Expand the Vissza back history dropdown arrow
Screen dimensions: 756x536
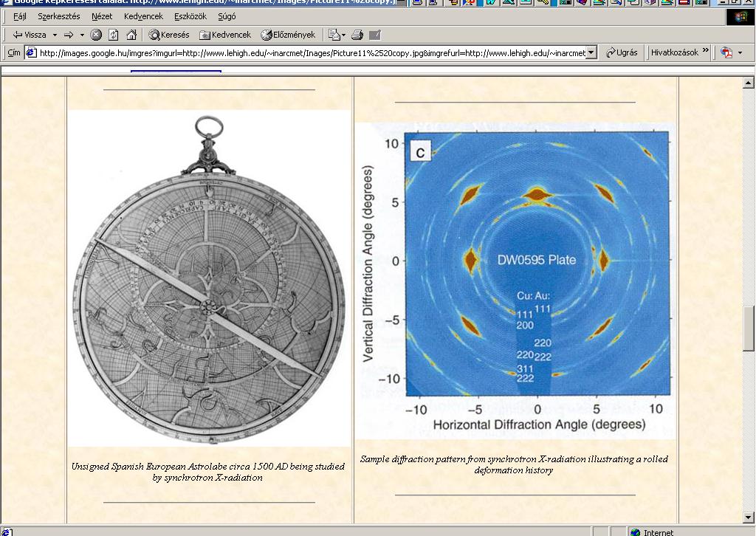(x=55, y=35)
